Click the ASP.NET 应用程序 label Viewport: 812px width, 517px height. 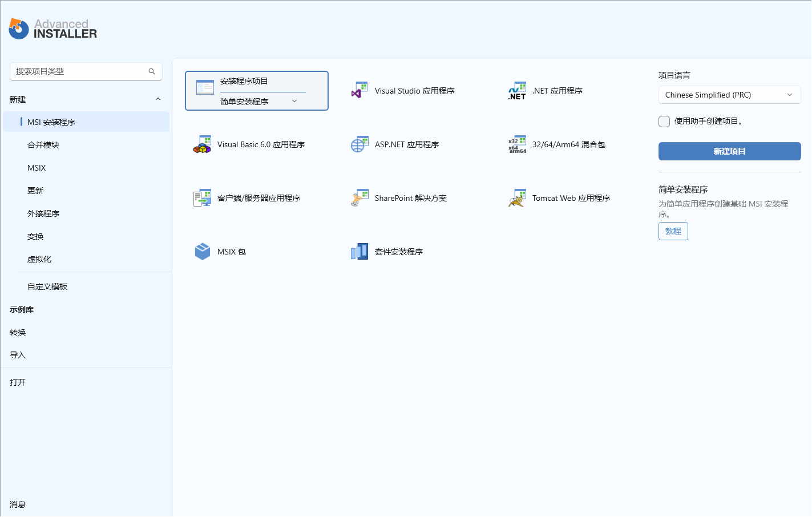(x=407, y=144)
